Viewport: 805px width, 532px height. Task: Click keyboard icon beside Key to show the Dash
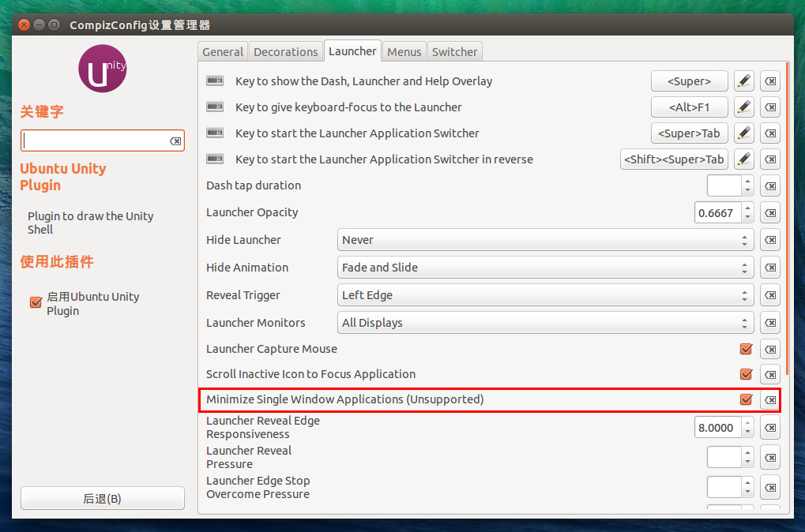[215, 81]
